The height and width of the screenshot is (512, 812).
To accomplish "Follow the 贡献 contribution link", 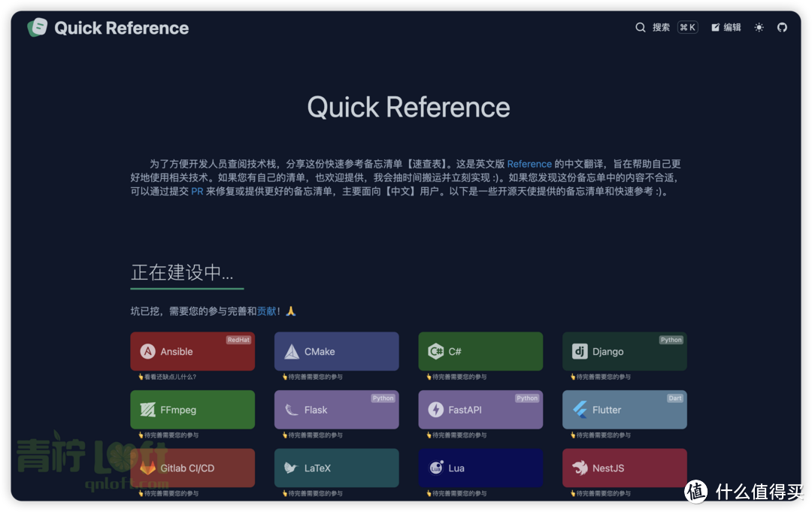I will point(267,311).
